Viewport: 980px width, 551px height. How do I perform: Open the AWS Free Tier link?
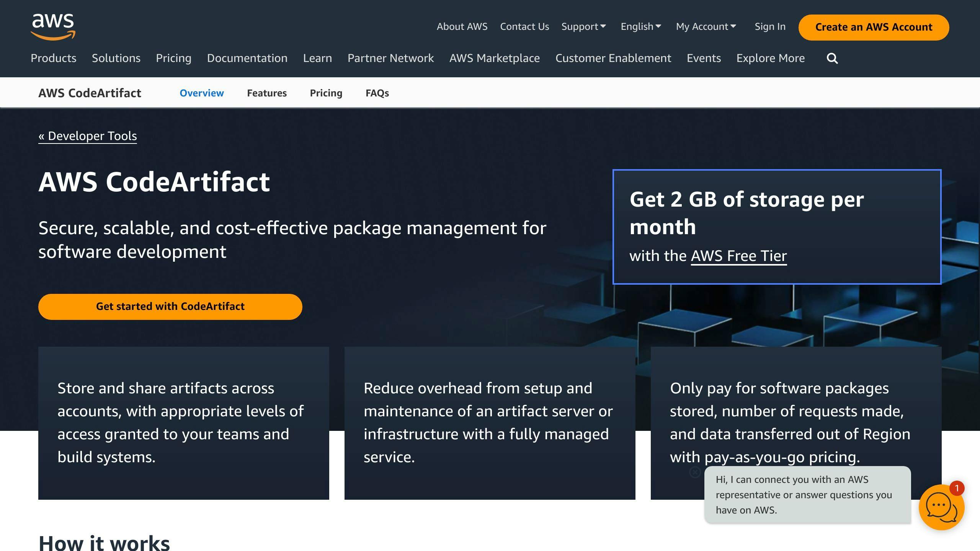738,256
